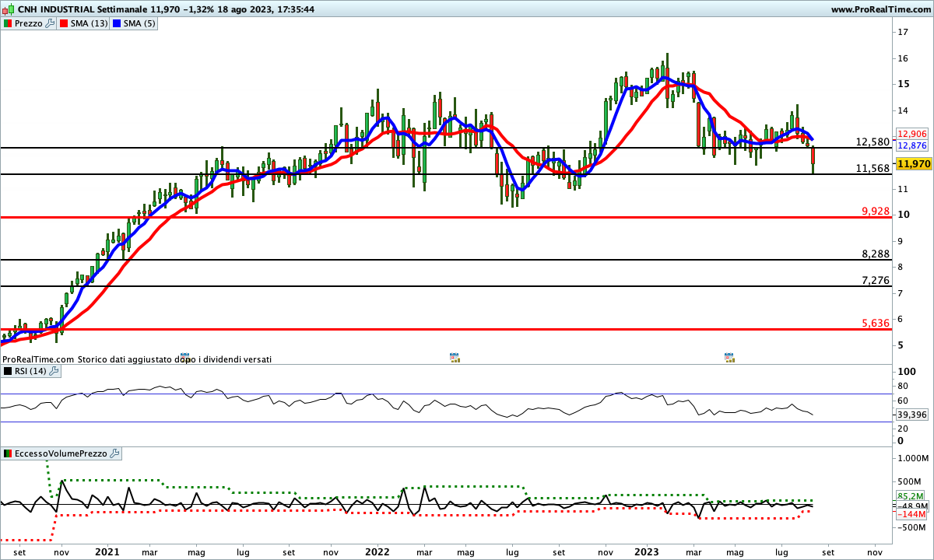Select the EccessoVolumePrezzo indicator label
Screen dimensions: 934x560
coord(61,453)
